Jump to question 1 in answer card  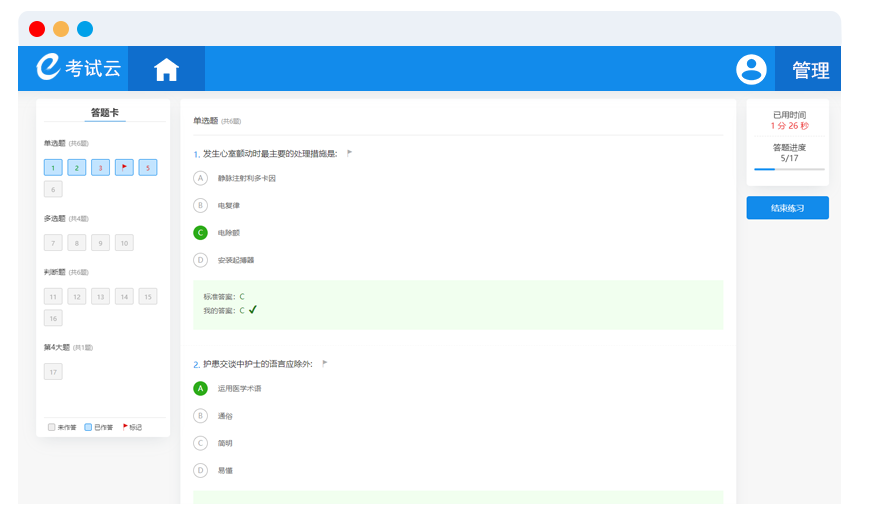53,167
